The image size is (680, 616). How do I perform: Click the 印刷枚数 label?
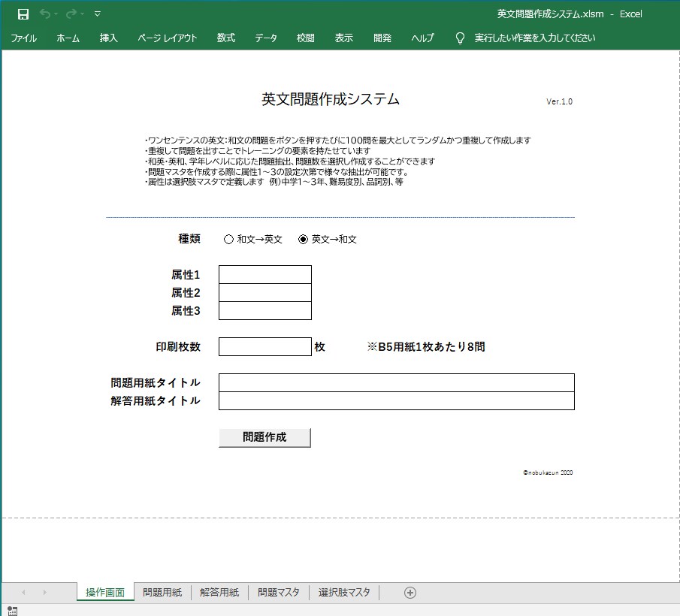(x=178, y=347)
